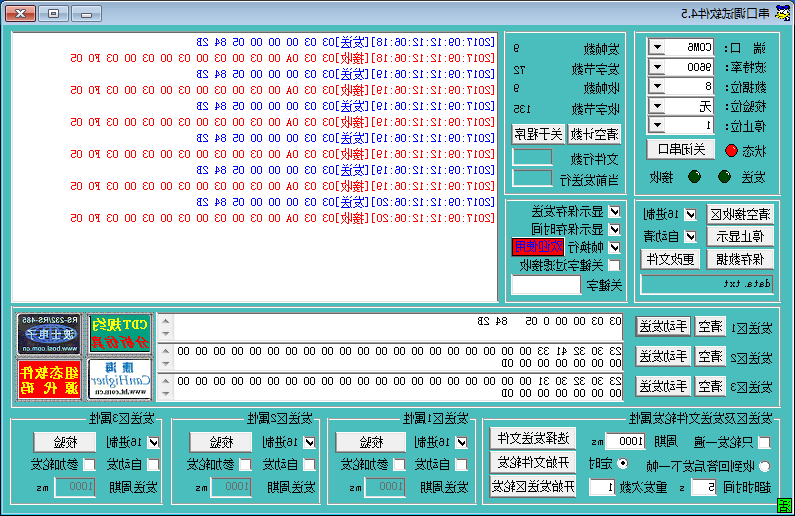The image size is (795, 516).
Task: Click the 文件行数 field
Action: pyautogui.click(x=532, y=157)
